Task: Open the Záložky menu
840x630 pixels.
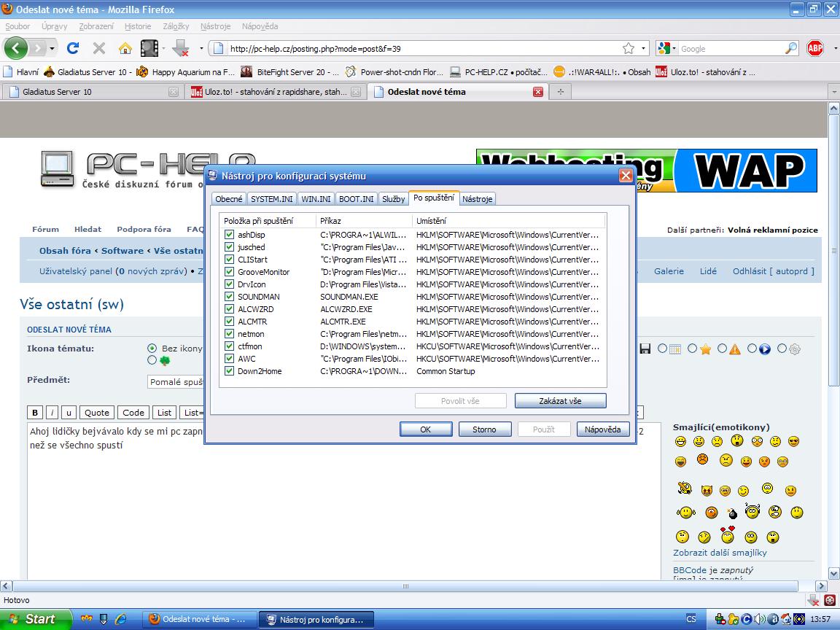Action: tap(176, 26)
